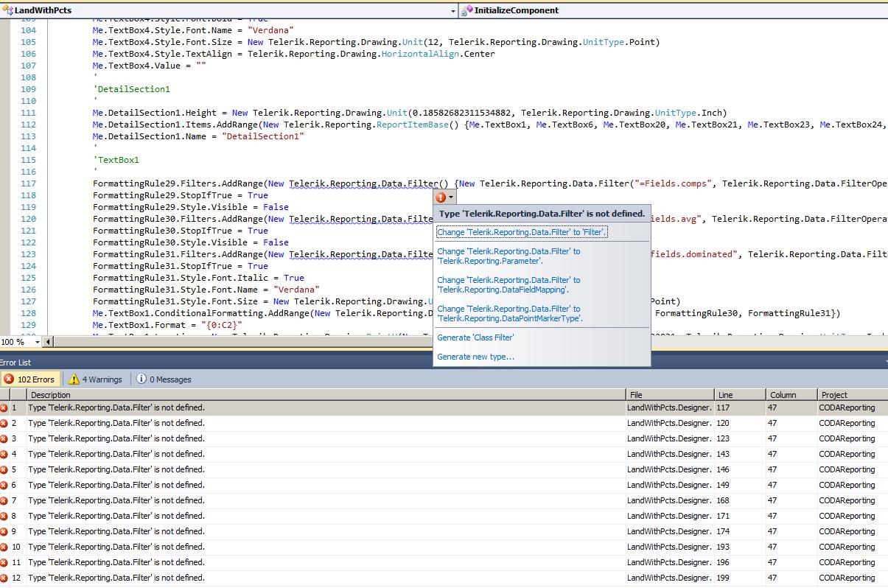Toggle the 4 Warnings filter
The width and height of the screenshot is (888, 588).
97,379
